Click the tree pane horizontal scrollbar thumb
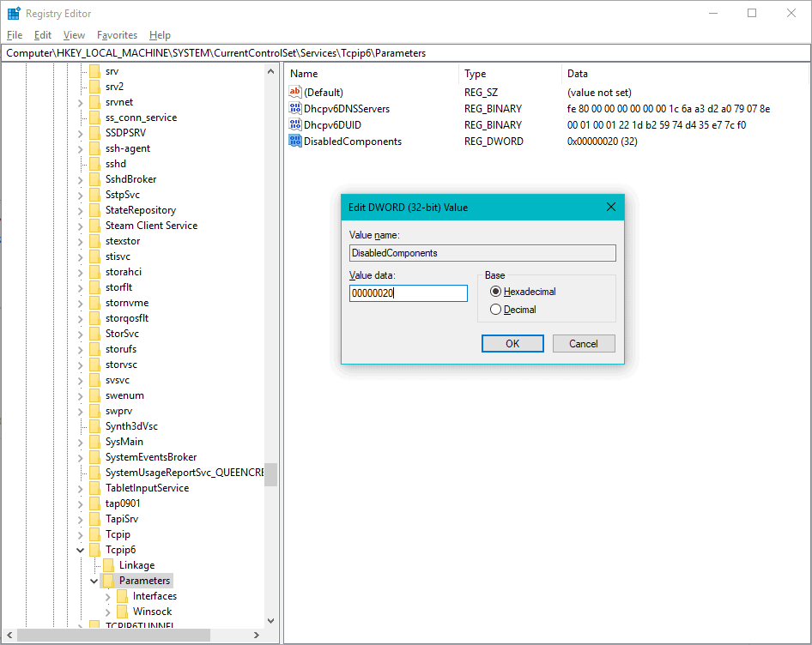 [x=113, y=635]
